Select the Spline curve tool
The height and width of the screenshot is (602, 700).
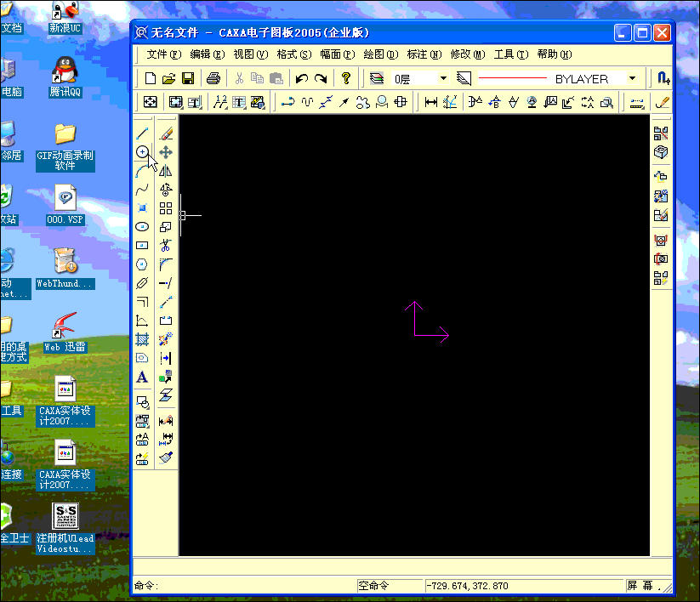142,190
